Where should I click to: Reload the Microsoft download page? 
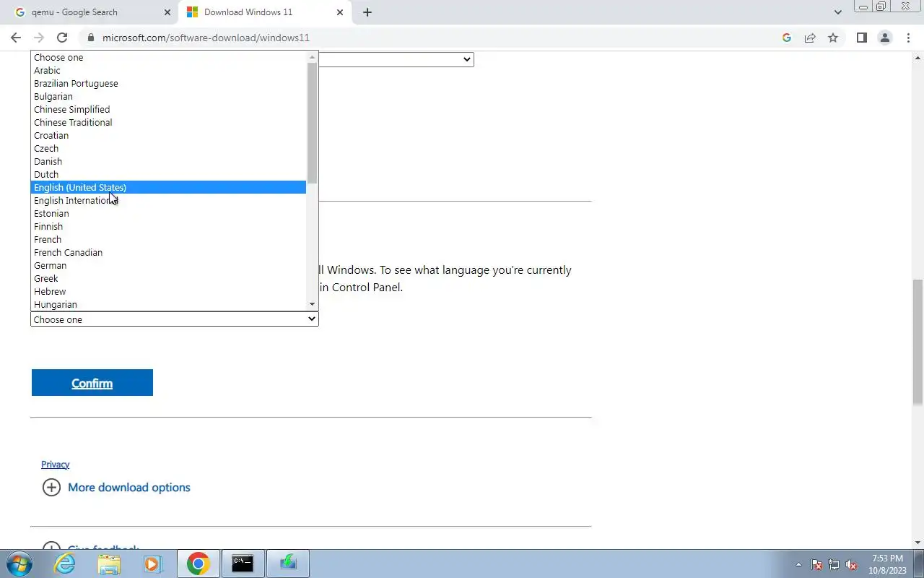[x=62, y=38]
